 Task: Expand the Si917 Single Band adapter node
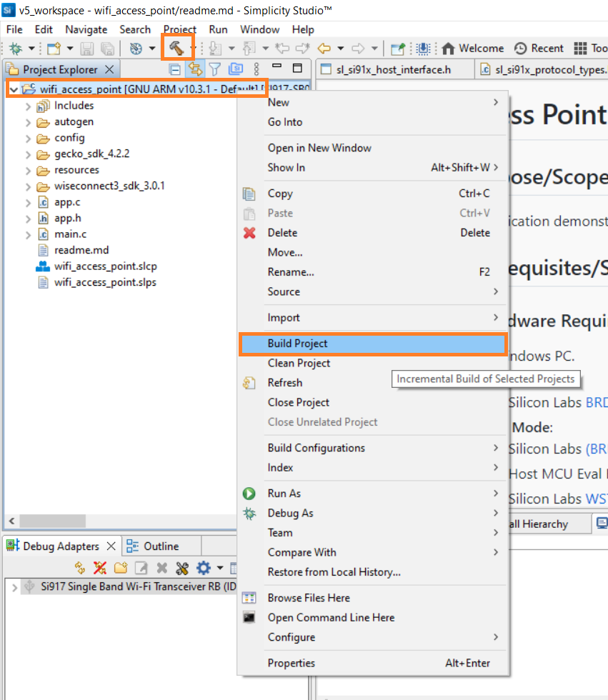tap(14, 586)
